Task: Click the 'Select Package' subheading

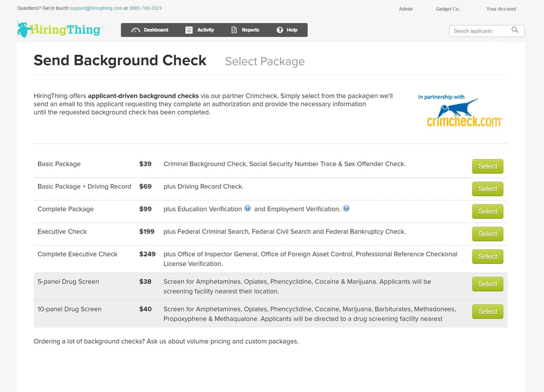Action: point(265,61)
